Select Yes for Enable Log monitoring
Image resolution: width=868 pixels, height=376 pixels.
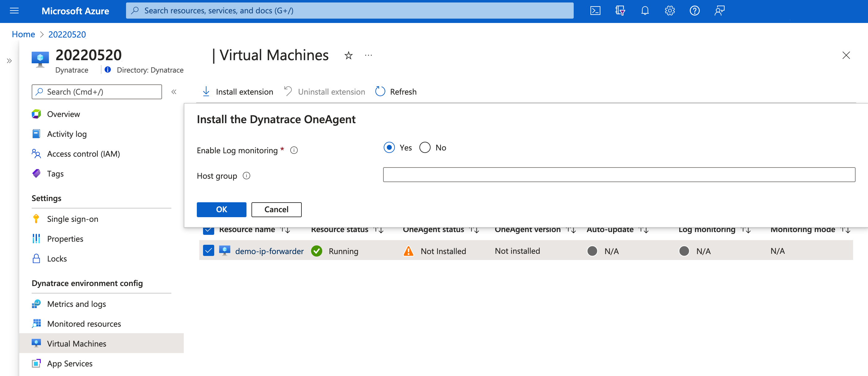pos(390,147)
